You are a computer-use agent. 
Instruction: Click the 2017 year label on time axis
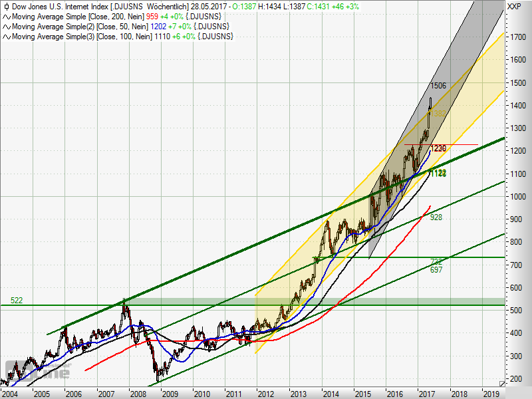pos(427,394)
